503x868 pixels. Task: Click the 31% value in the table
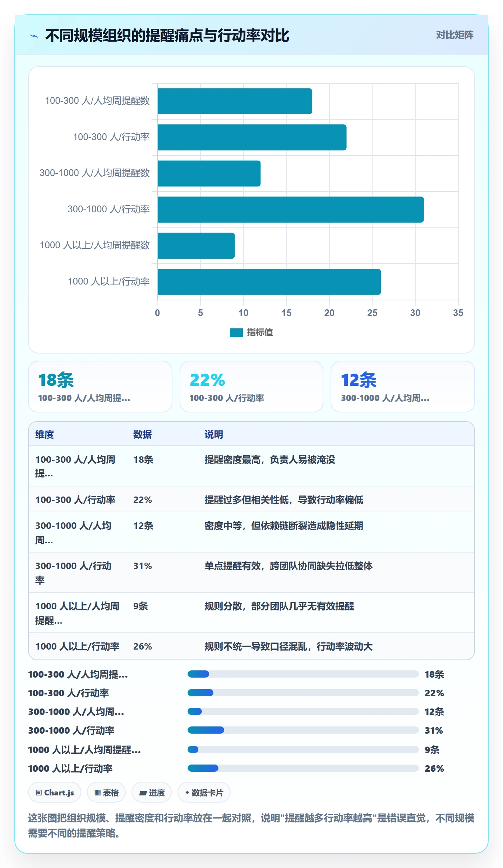(x=143, y=566)
